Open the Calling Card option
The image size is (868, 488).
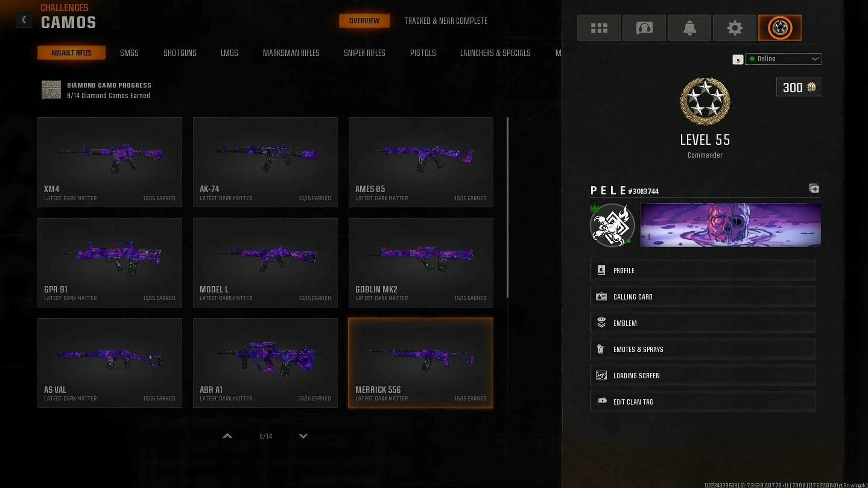703,297
